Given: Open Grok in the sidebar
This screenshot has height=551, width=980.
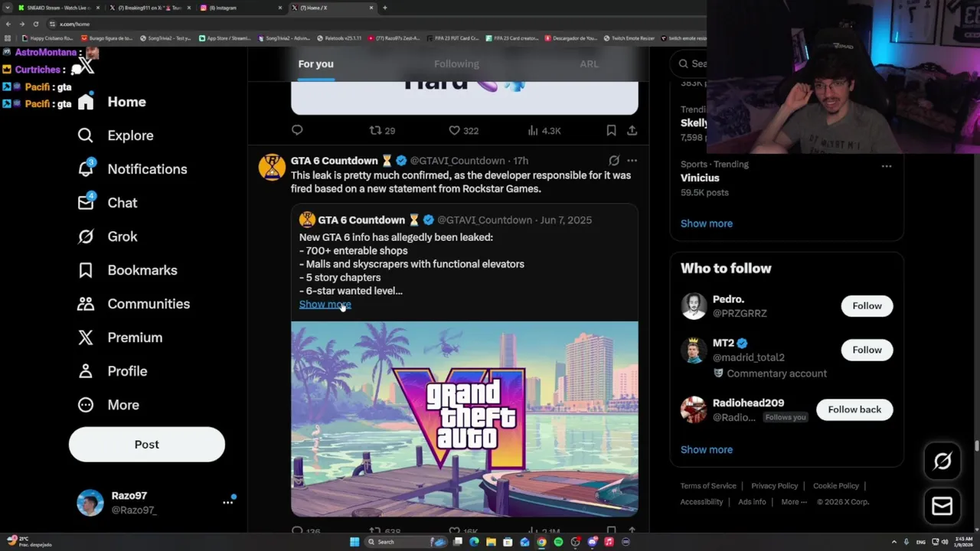Looking at the screenshot, I should [x=107, y=236].
